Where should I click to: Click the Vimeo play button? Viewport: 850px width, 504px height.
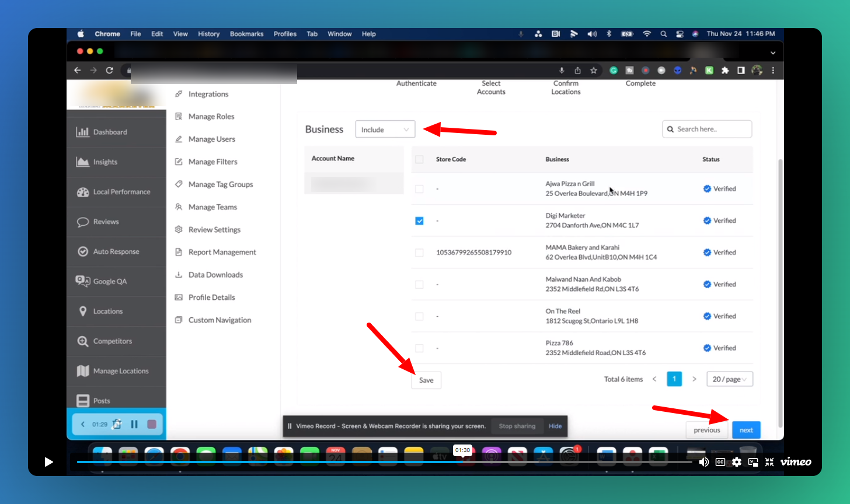[x=48, y=462]
